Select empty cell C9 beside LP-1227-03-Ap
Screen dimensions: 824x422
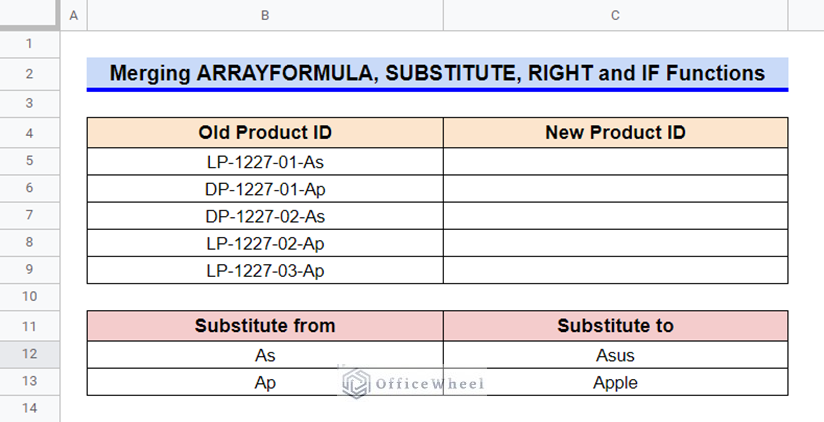pos(615,270)
